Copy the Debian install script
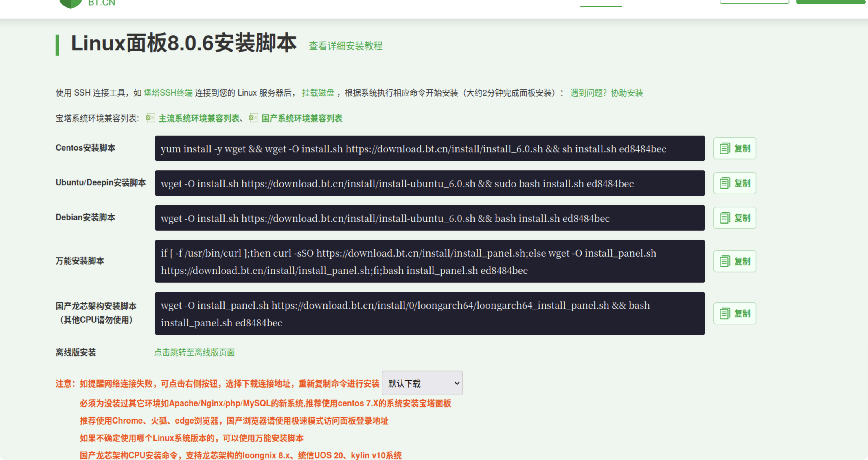The image size is (868, 460). (735, 218)
